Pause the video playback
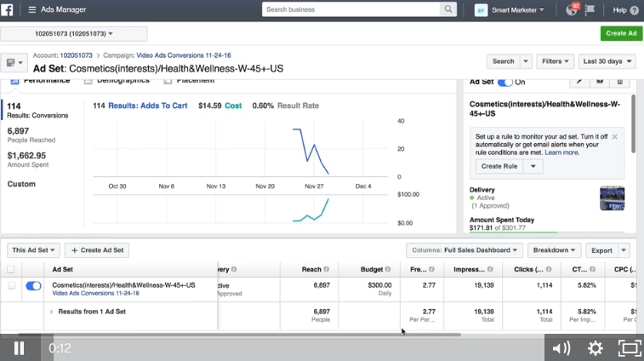 (19, 348)
